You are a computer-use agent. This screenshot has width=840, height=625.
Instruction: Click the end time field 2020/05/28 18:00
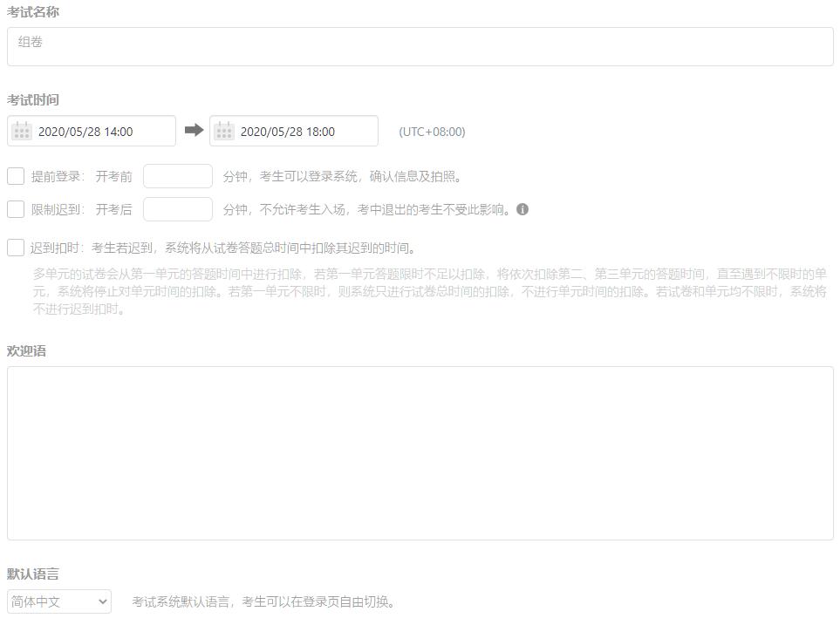point(294,131)
